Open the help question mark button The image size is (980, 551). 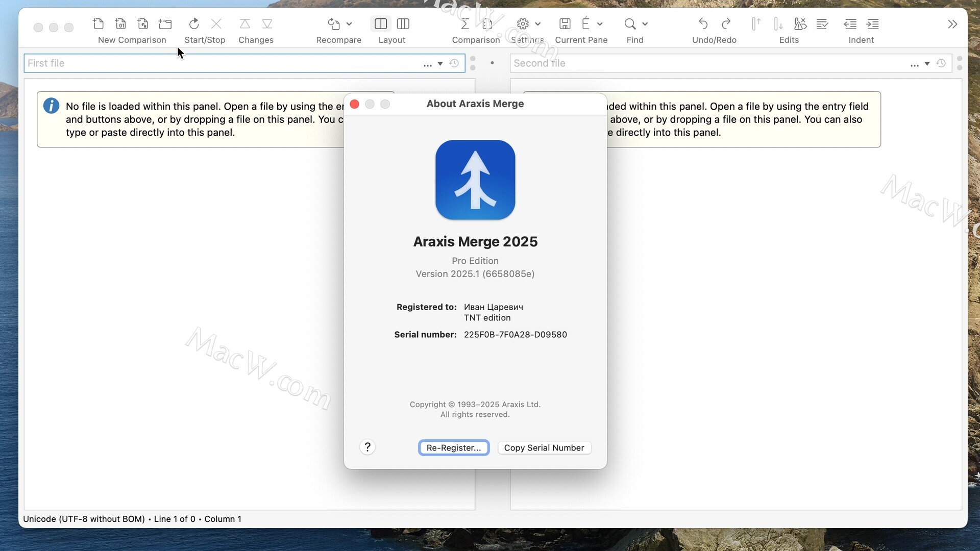(x=367, y=447)
